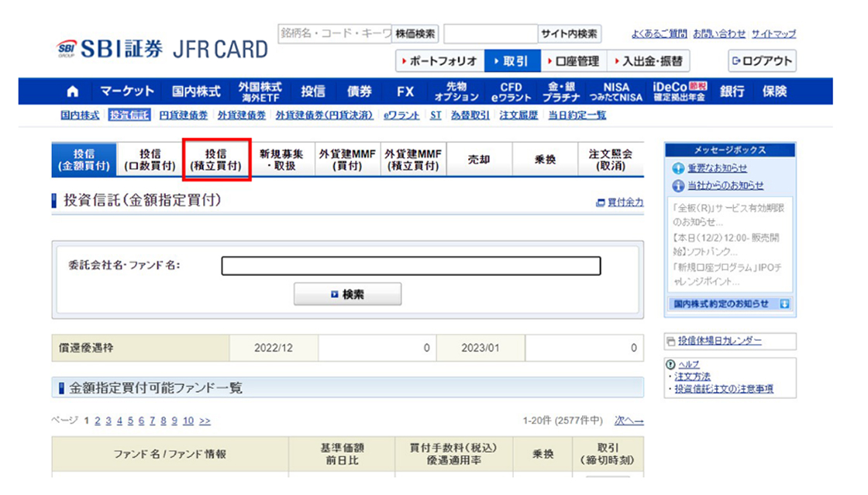The image size is (868, 495).
Task: Click the ログアウト button
Action: pos(762,61)
